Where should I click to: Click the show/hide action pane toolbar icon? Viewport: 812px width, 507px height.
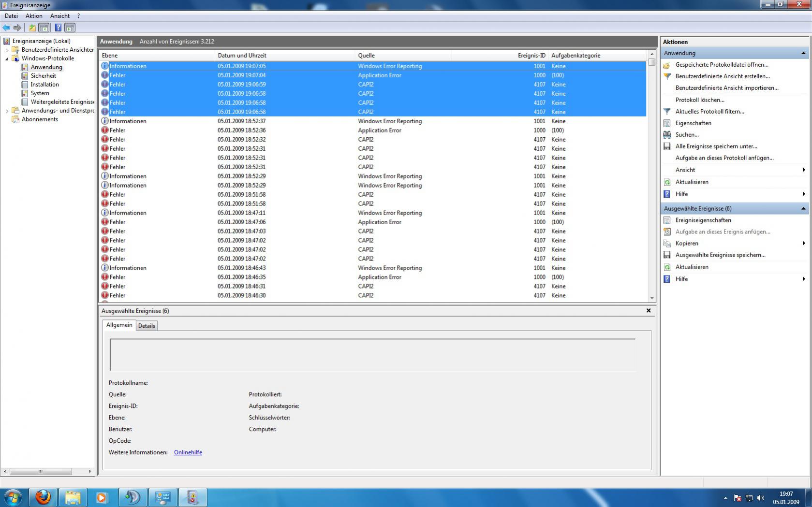70,28
